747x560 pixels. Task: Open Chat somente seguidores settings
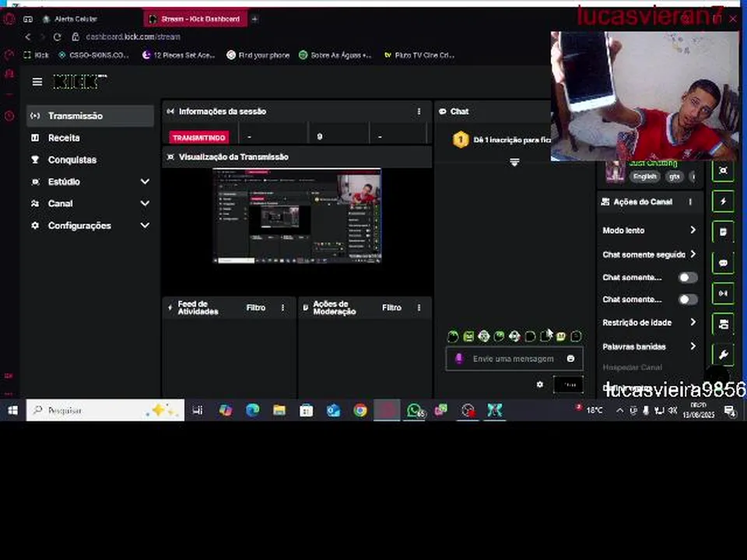pyautogui.click(x=649, y=255)
